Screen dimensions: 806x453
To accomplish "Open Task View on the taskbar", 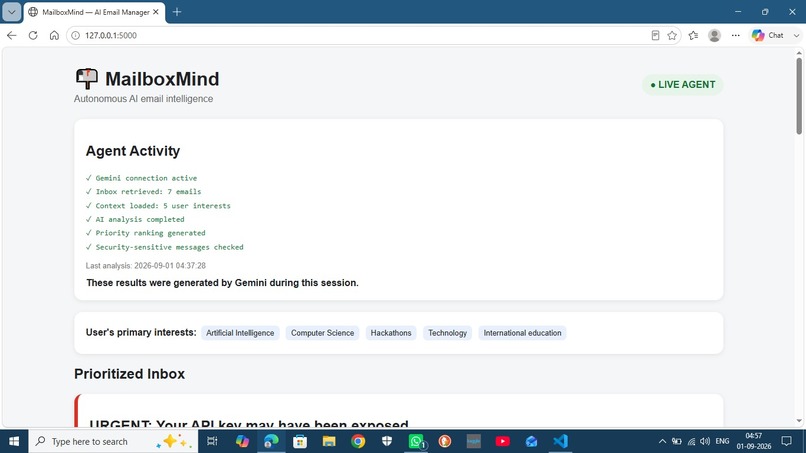I will click(212, 441).
